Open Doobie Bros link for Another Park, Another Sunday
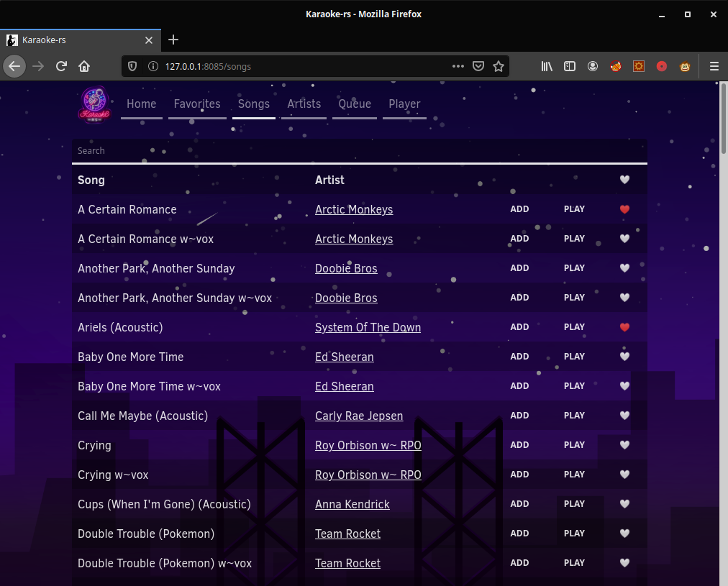Image resolution: width=728 pixels, height=586 pixels. 346,269
